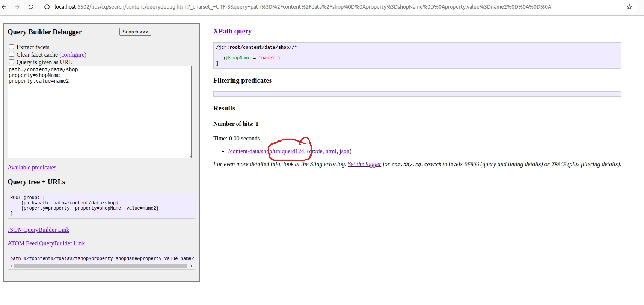Enable Extract facets checkbox

(x=11, y=47)
